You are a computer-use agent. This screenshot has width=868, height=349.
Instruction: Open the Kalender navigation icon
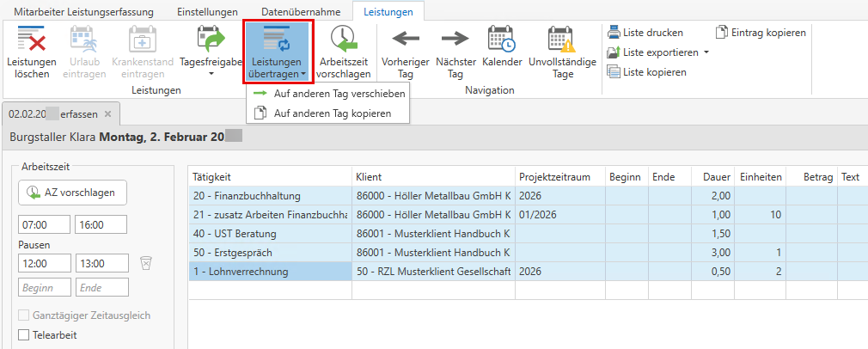tap(502, 52)
